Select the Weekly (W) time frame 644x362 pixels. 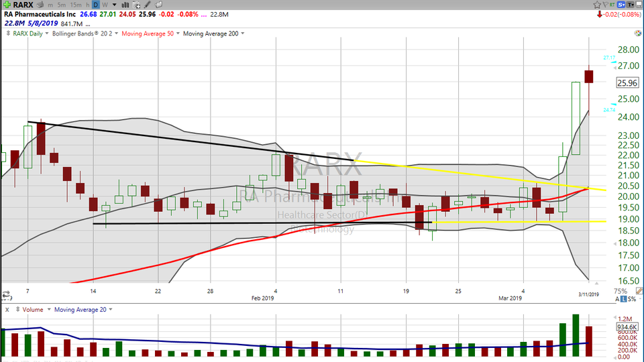(x=105, y=5)
